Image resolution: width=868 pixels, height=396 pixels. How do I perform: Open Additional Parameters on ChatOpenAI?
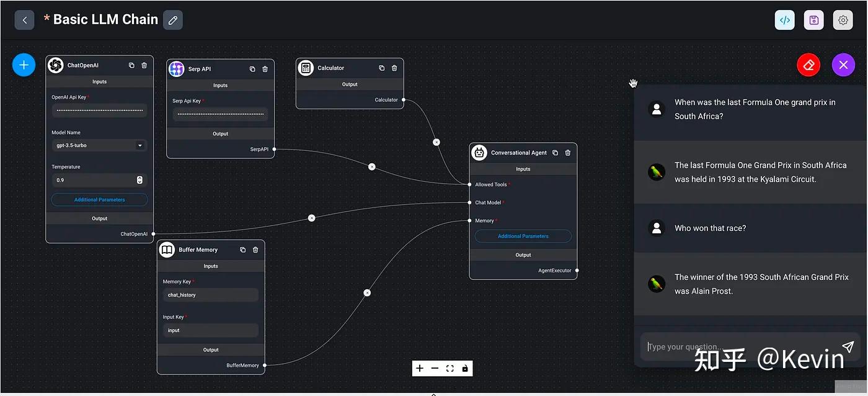tap(99, 199)
